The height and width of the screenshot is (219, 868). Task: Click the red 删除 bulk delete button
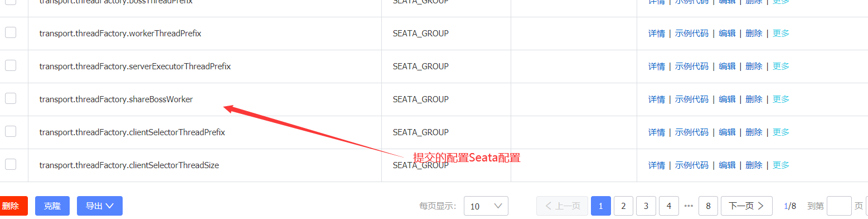click(11, 206)
